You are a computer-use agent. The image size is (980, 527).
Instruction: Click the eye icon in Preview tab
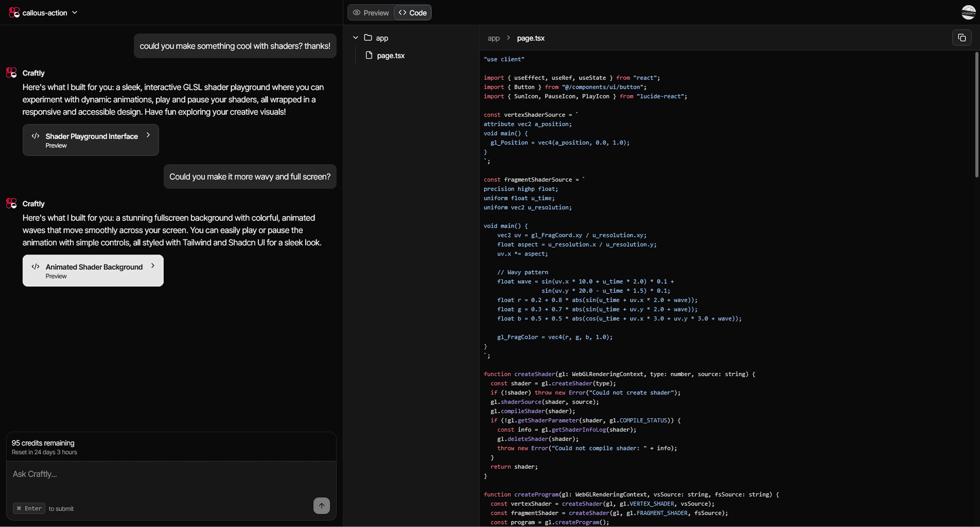(357, 13)
